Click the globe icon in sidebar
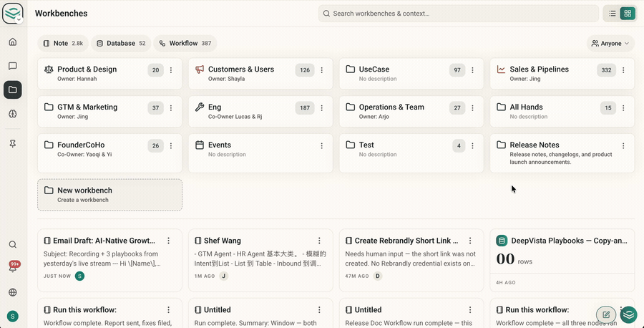Viewport: 644px width, 328px height. [x=13, y=292]
